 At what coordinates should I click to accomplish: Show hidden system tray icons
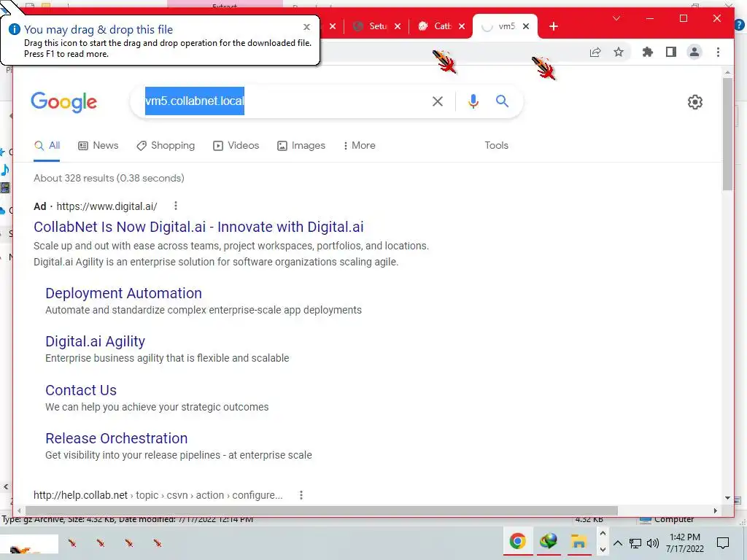(618, 543)
